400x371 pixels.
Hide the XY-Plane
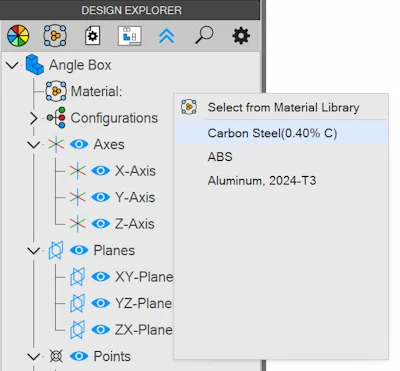click(101, 277)
